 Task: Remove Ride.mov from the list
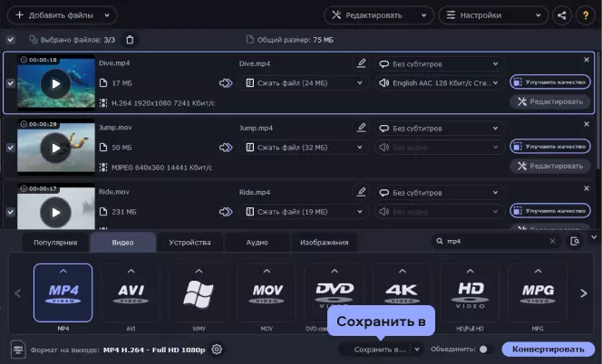point(587,188)
